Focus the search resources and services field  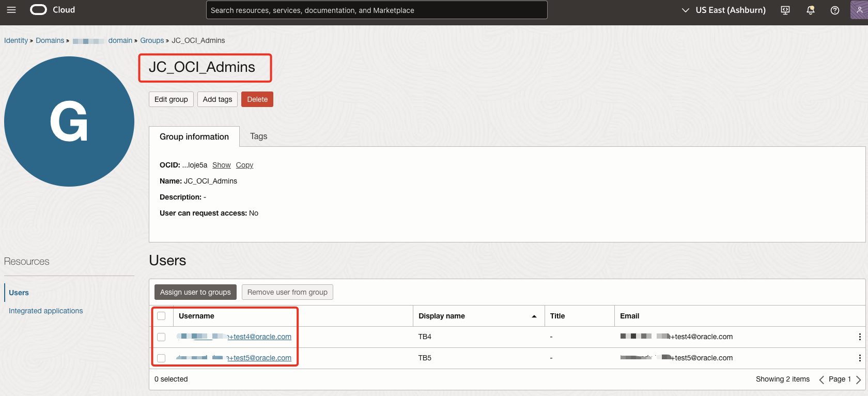pyautogui.click(x=377, y=10)
